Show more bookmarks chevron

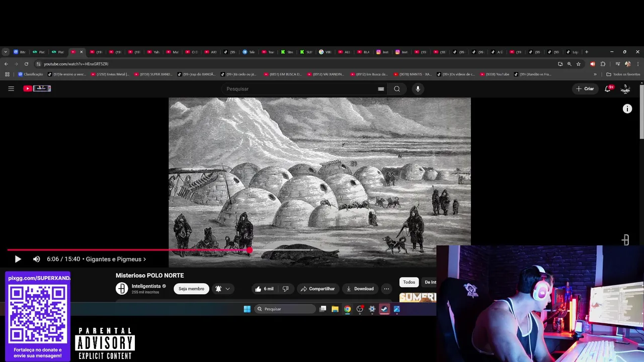point(595,74)
